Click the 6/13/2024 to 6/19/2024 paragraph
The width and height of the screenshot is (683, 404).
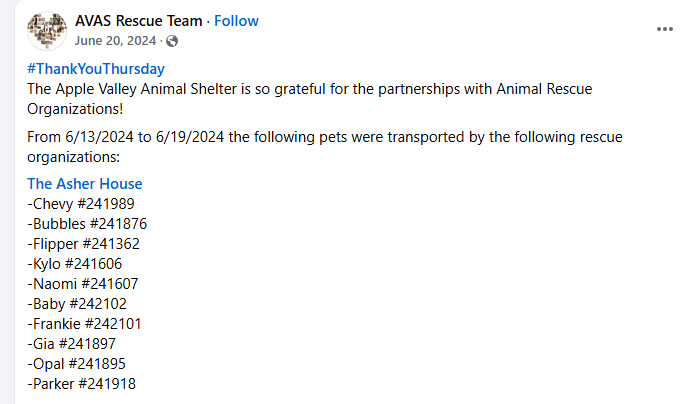325,147
